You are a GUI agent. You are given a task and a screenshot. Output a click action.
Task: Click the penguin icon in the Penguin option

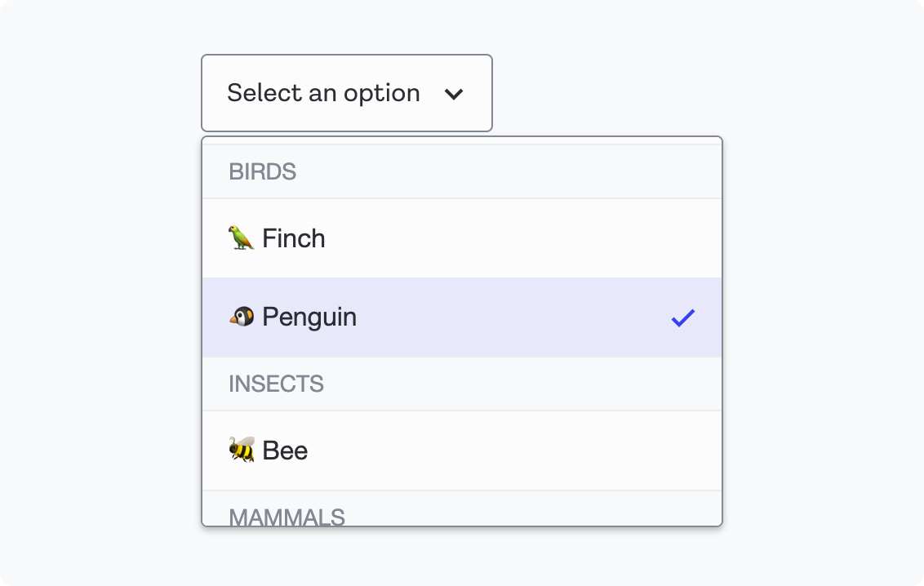point(240,317)
